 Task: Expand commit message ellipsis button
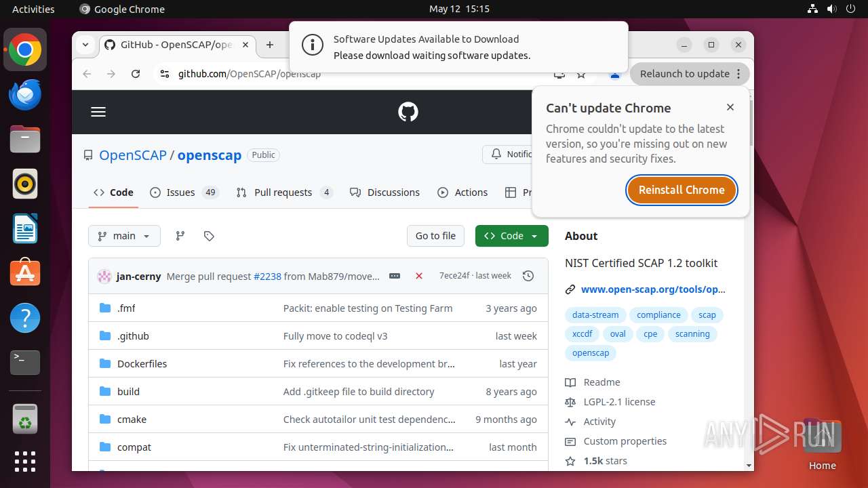[x=395, y=276]
